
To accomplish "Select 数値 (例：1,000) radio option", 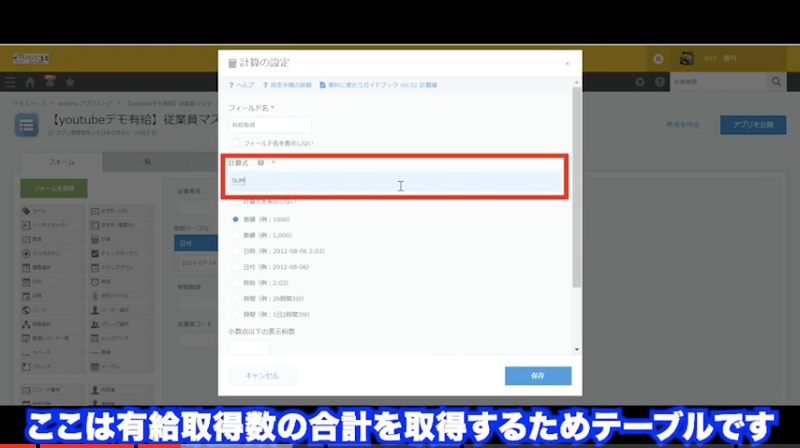I will tap(236, 234).
